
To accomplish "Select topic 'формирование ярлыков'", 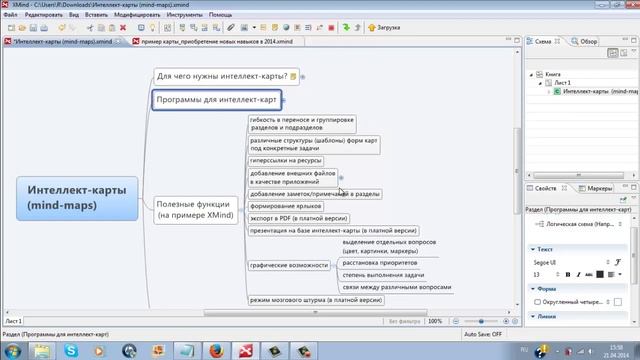I will pos(286,207).
